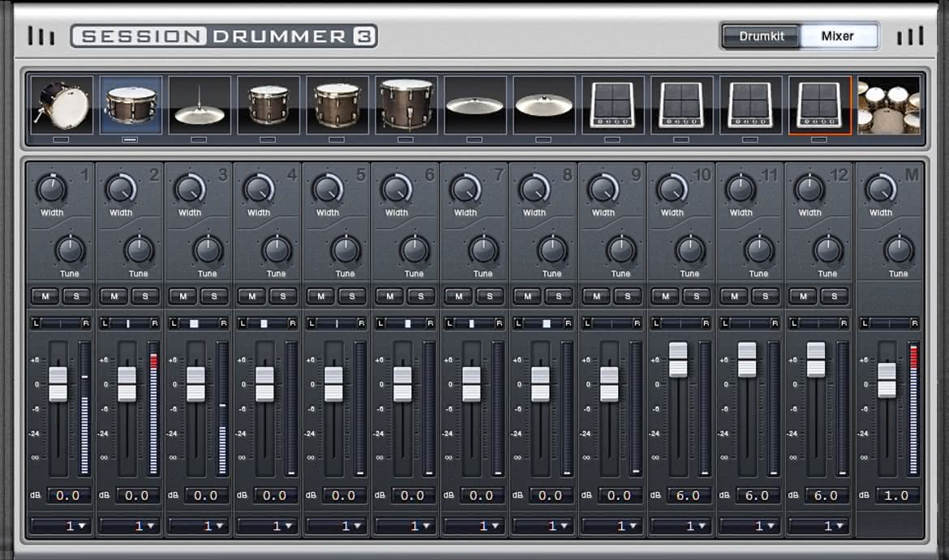Switch to the Mixer tab
Image resolution: width=949 pixels, height=560 pixels.
click(838, 36)
